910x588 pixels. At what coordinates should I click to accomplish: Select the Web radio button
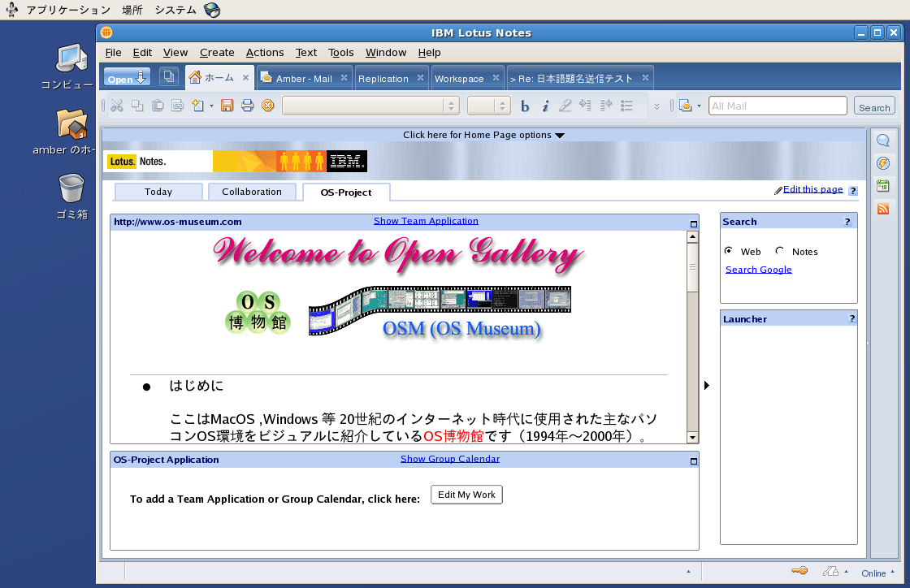tap(728, 250)
